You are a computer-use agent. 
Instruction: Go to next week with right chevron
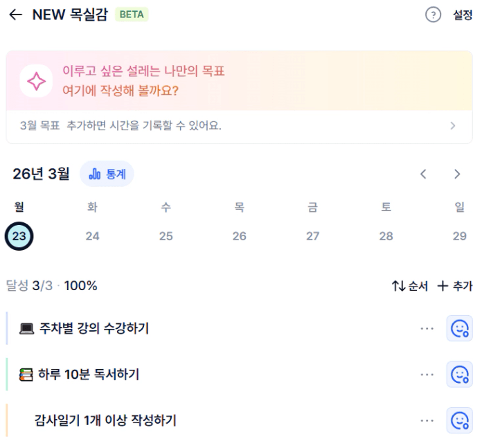[x=457, y=174]
